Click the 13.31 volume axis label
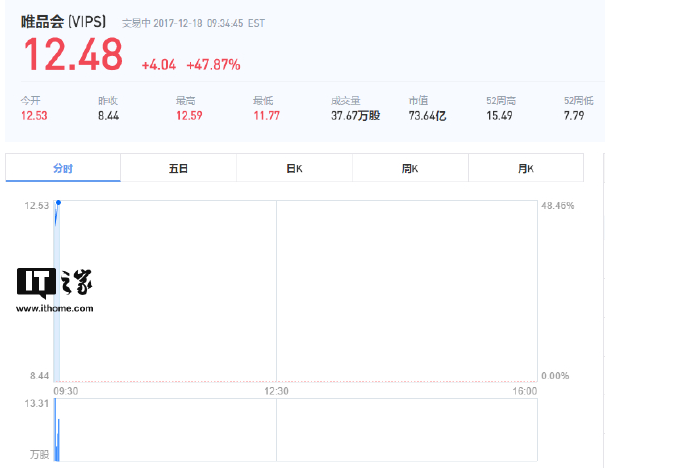Screen dimensions: 681x475 (x=36, y=403)
